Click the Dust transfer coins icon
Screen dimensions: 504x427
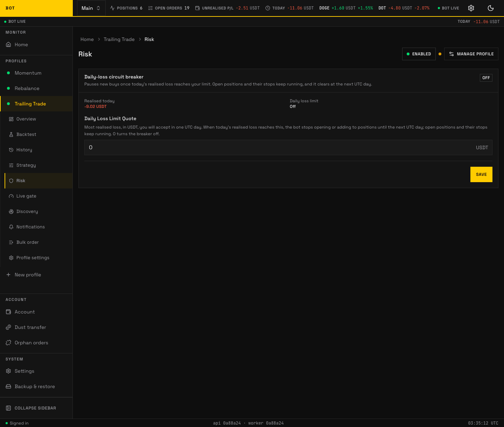point(8,327)
